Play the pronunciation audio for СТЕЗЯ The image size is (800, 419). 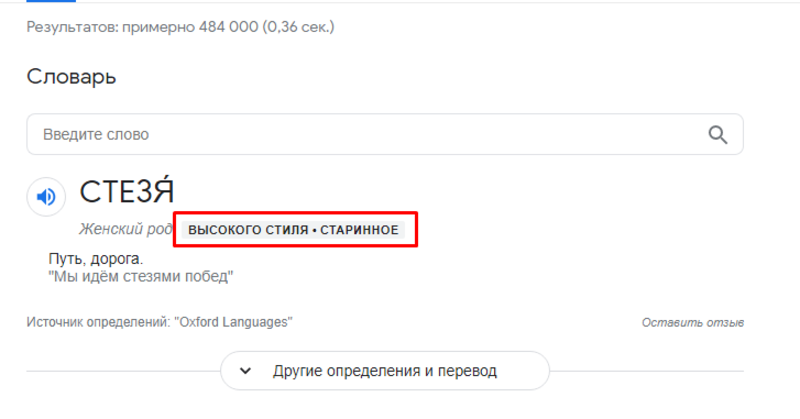(46, 197)
